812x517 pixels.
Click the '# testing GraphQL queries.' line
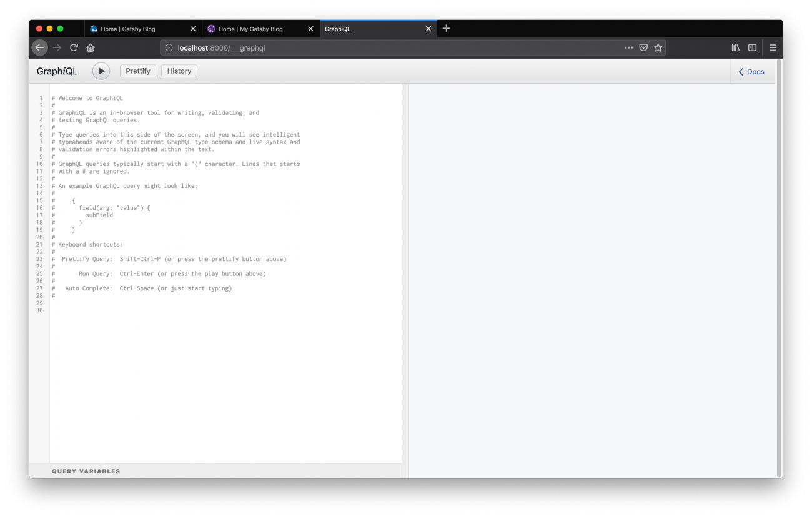click(x=96, y=120)
